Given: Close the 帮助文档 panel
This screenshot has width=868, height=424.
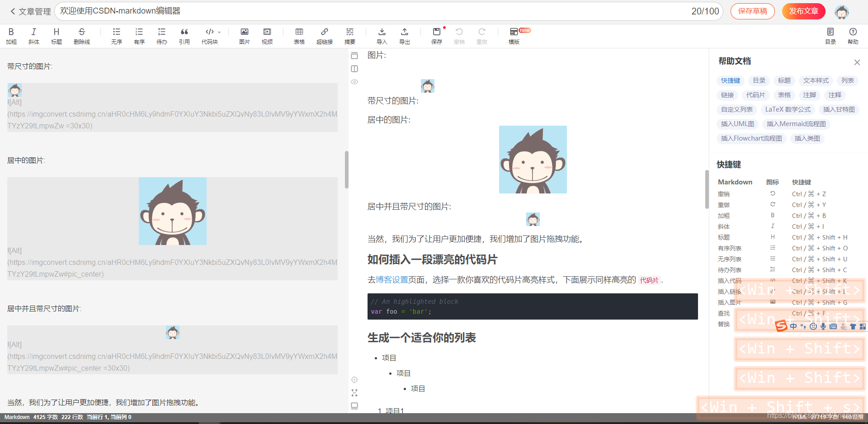Looking at the screenshot, I should pos(857,62).
